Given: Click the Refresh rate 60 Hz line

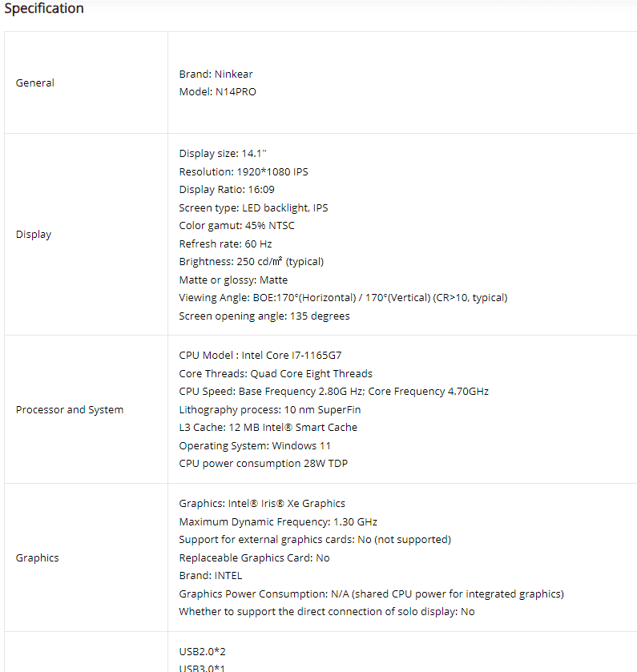Looking at the screenshot, I should 225,243.
